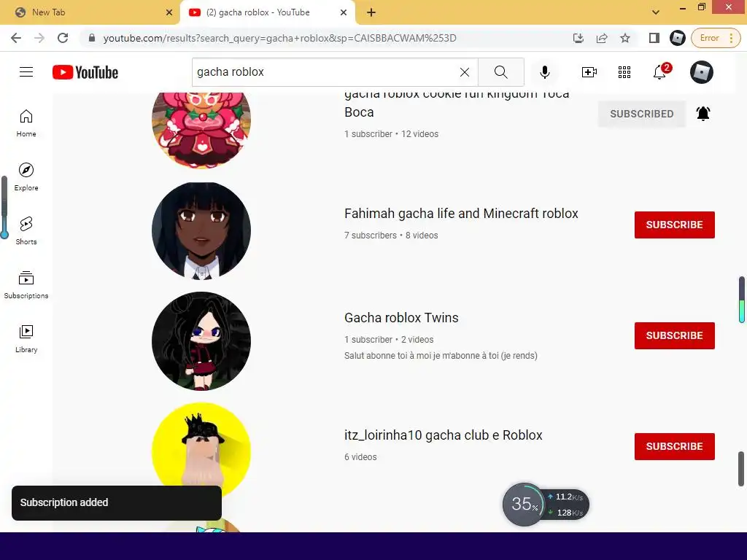Open Explore in the sidebar
This screenshot has width=747, height=560.
click(x=26, y=177)
